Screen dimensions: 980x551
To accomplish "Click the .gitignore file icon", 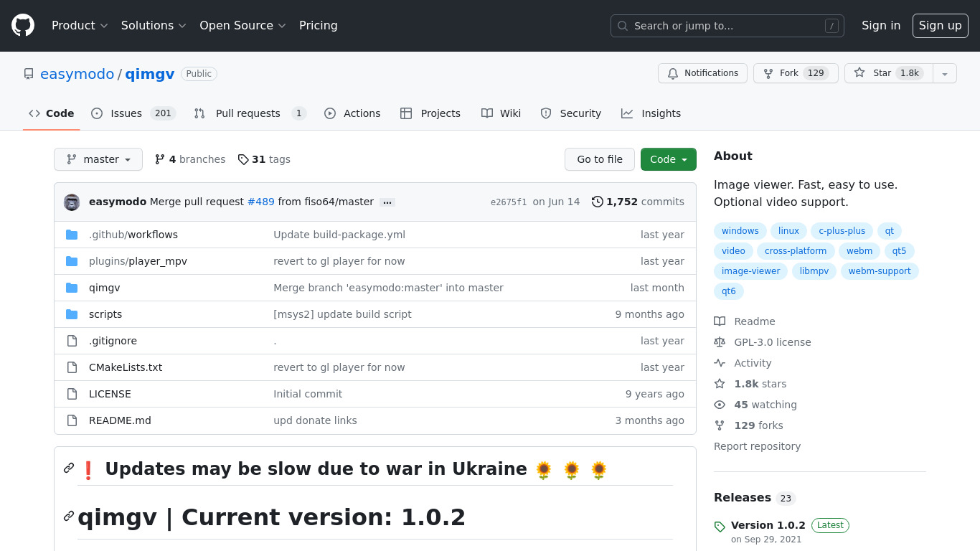I will (72, 341).
